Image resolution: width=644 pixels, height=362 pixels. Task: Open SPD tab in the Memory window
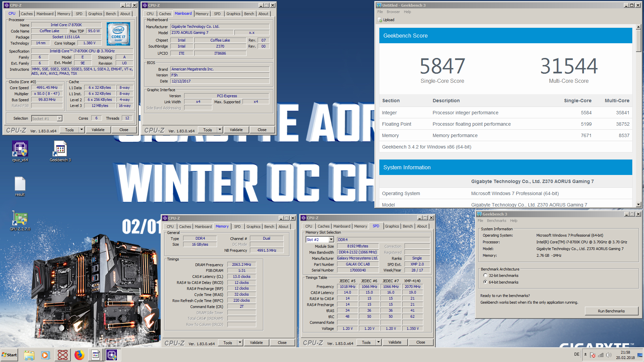(237, 227)
